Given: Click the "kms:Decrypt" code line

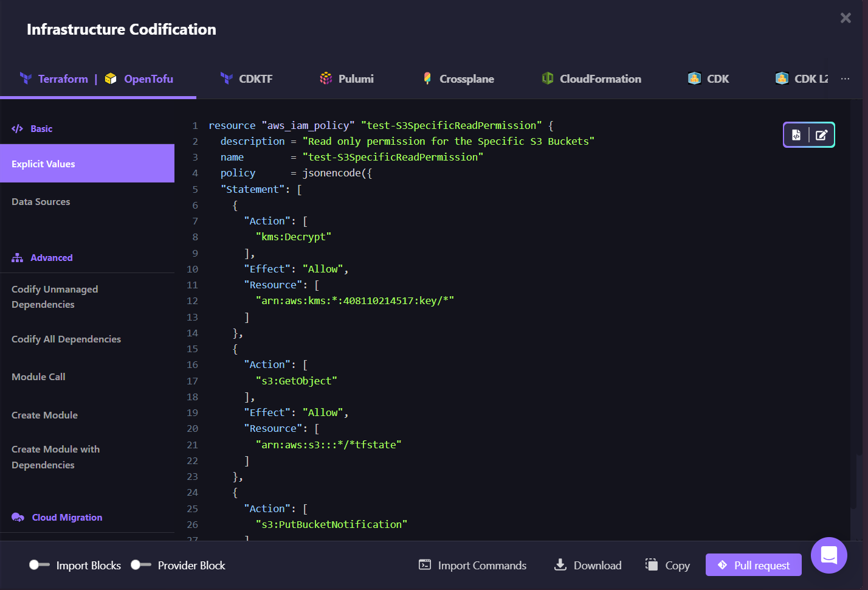Looking at the screenshot, I should coord(293,237).
